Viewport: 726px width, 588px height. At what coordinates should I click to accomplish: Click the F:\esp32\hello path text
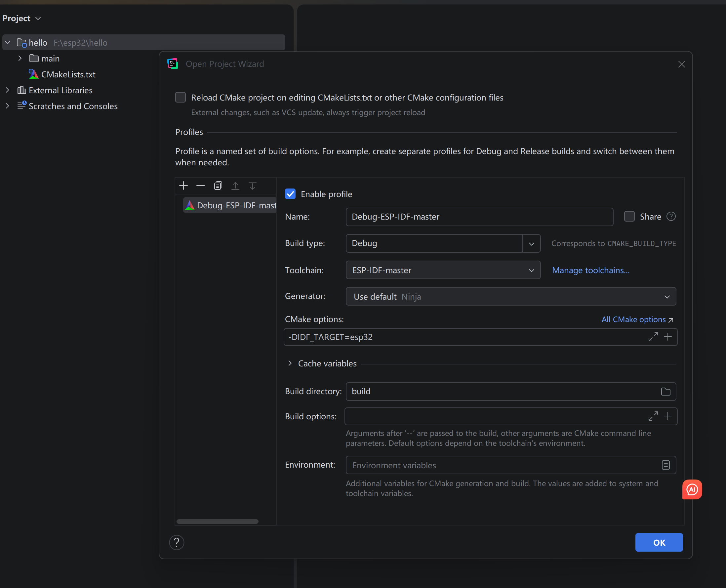click(x=81, y=43)
